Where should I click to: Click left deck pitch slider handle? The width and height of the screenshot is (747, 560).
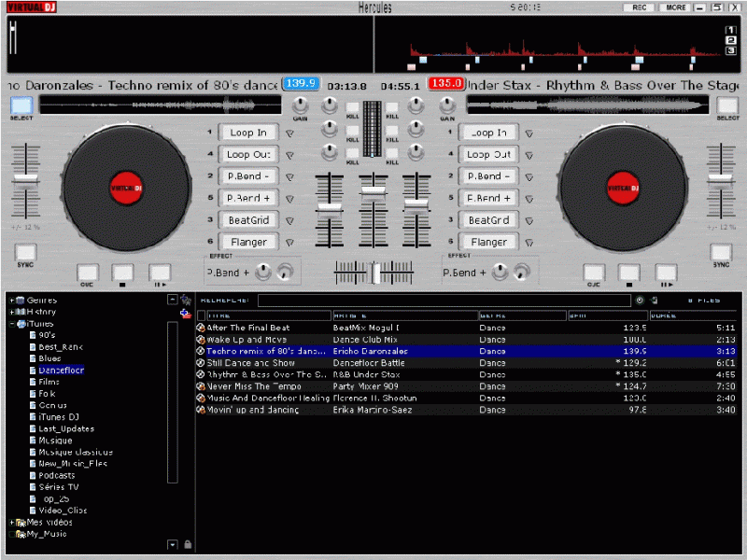[25, 179]
